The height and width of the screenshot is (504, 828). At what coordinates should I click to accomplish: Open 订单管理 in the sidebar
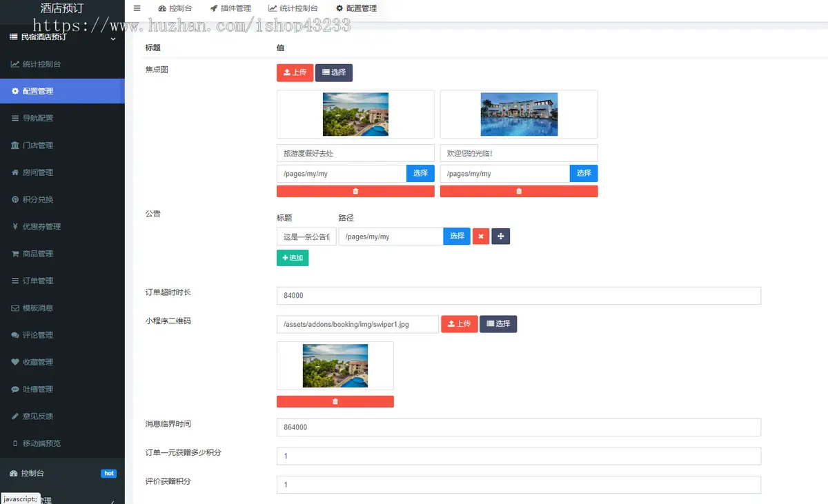[x=37, y=281]
